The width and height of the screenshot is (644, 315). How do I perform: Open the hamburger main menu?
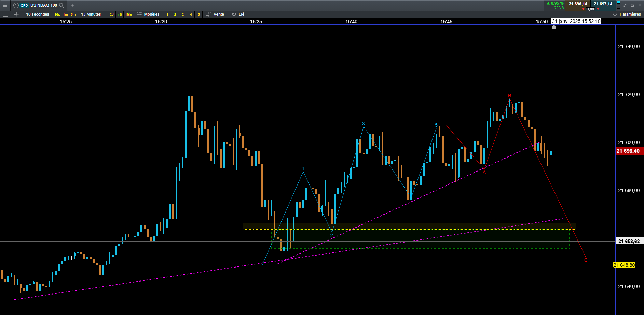5,5
